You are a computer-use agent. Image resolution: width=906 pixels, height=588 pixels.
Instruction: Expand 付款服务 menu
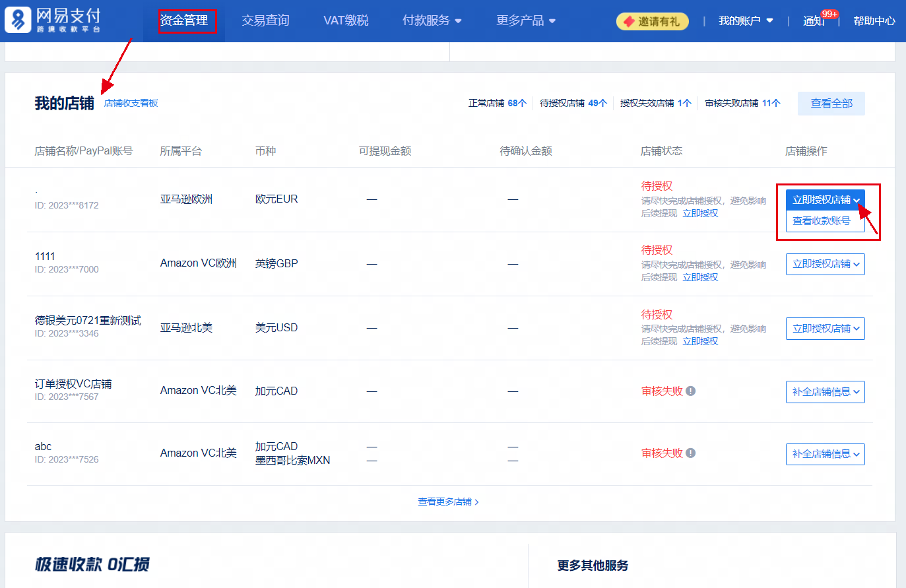coord(432,21)
